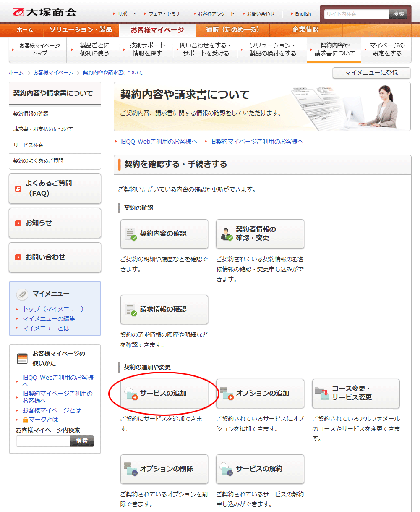Click the 契約者情報の確認・変更 person icon
Viewport: 420px width, 512px height.
click(x=227, y=234)
